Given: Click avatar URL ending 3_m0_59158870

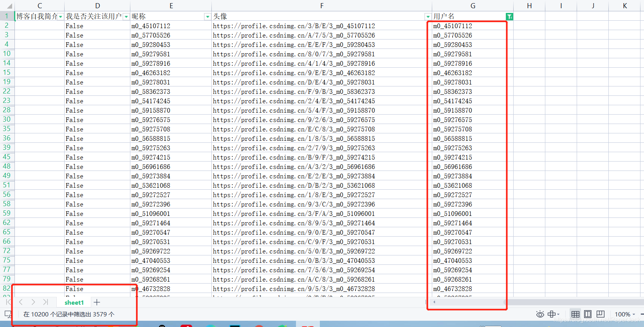Looking at the screenshot, I should pos(321,110).
